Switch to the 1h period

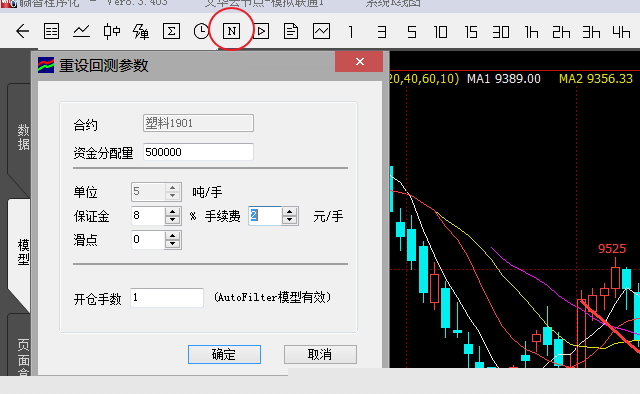(x=531, y=32)
